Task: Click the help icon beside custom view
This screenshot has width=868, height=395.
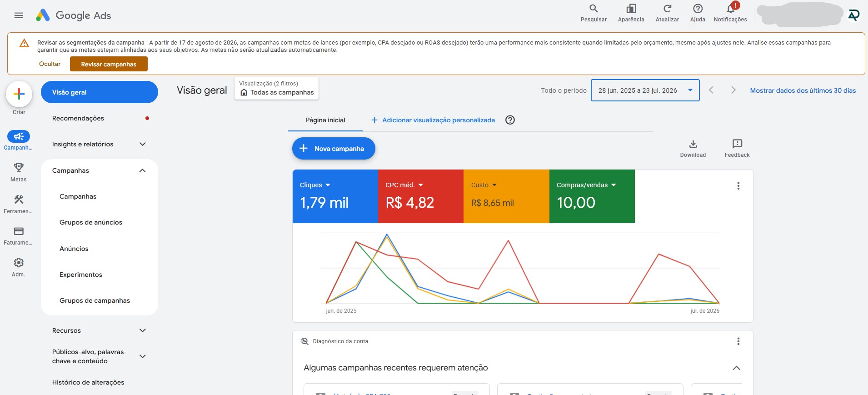Action: [x=510, y=120]
